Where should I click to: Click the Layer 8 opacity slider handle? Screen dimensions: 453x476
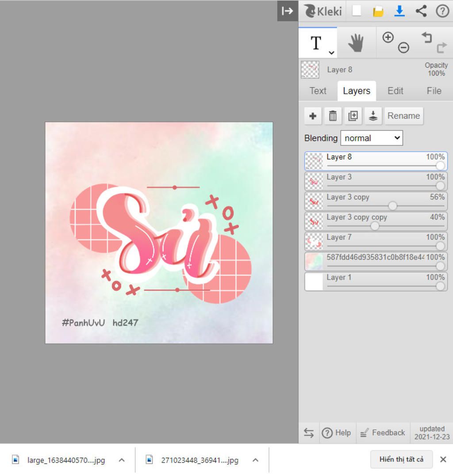point(440,165)
